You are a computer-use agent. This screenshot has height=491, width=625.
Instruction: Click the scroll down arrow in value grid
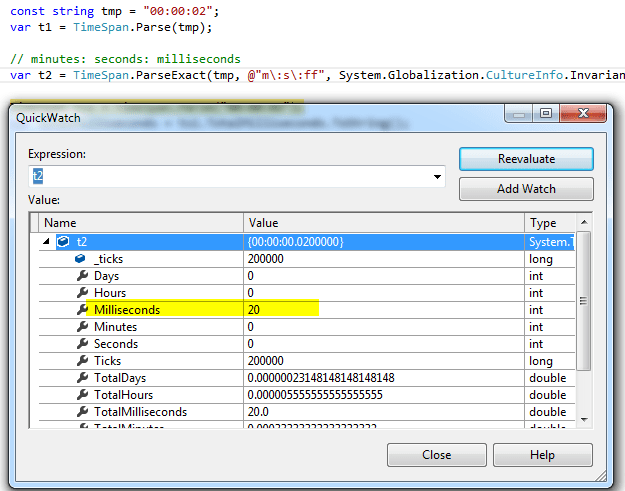(584, 419)
